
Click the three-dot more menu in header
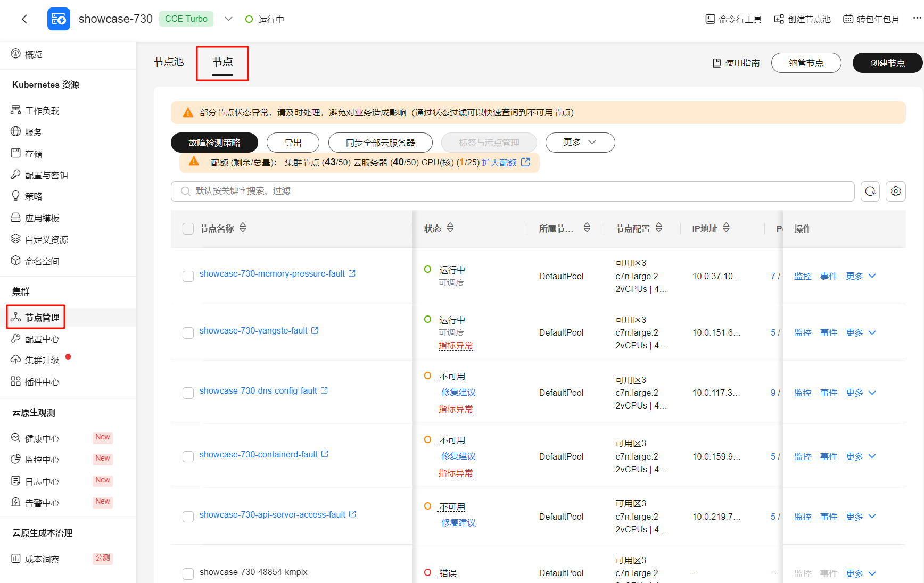pyautogui.click(x=917, y=18)
